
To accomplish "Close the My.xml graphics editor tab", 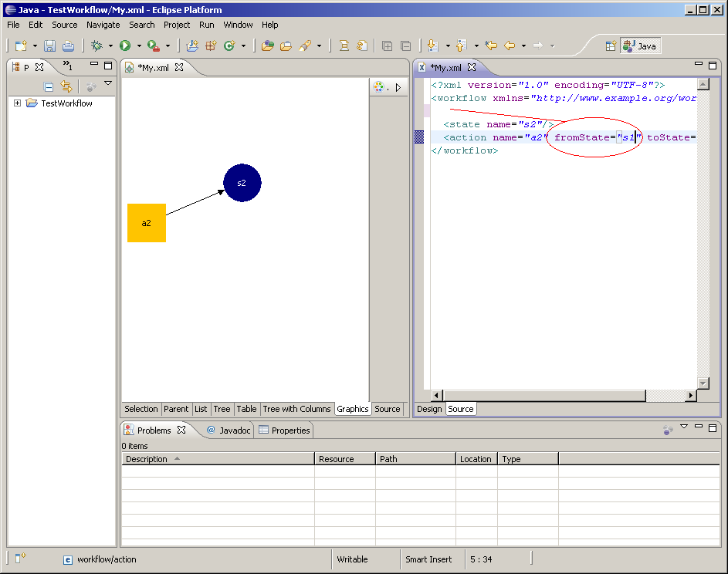I will (x=179, y=68).
